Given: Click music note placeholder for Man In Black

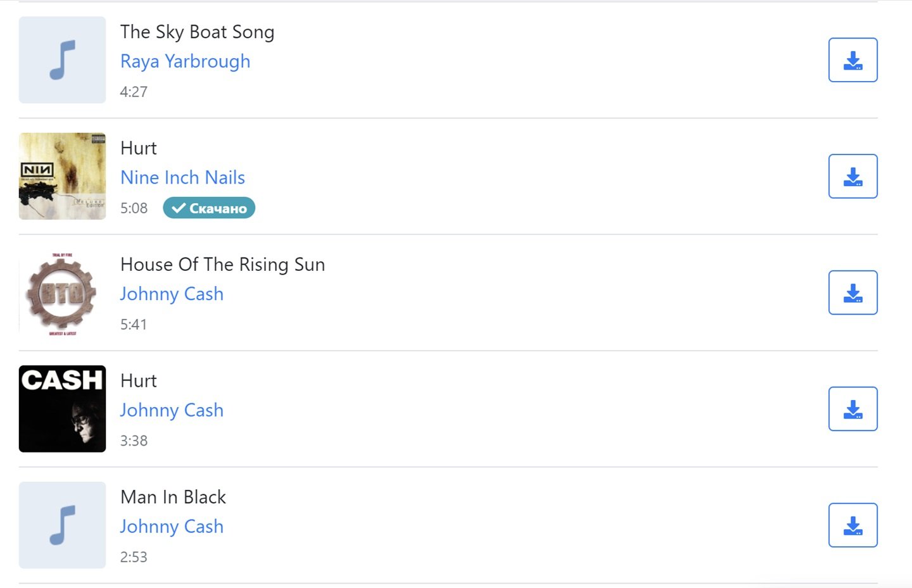Looking at the screenshot, I should (62, 525).
